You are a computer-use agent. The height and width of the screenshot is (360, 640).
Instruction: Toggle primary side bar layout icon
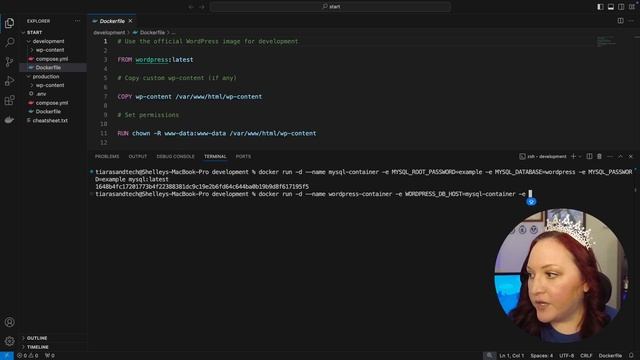tap(600, 7)
